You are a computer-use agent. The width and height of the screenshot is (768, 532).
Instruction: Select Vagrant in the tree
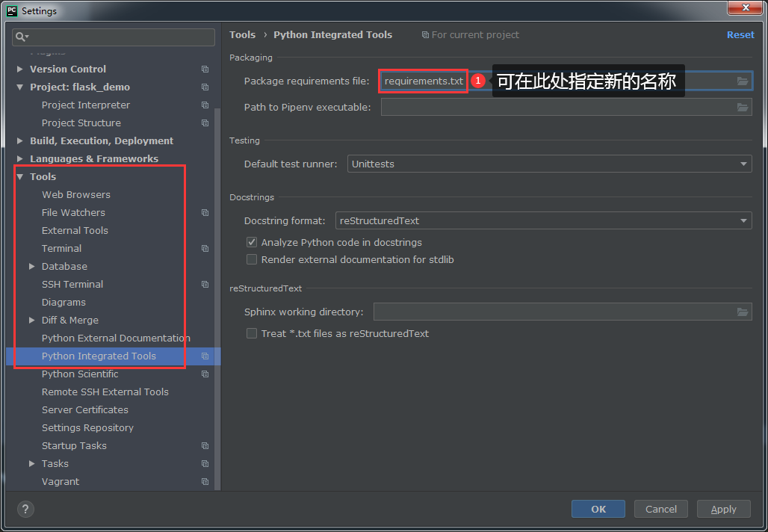[61, 481]
